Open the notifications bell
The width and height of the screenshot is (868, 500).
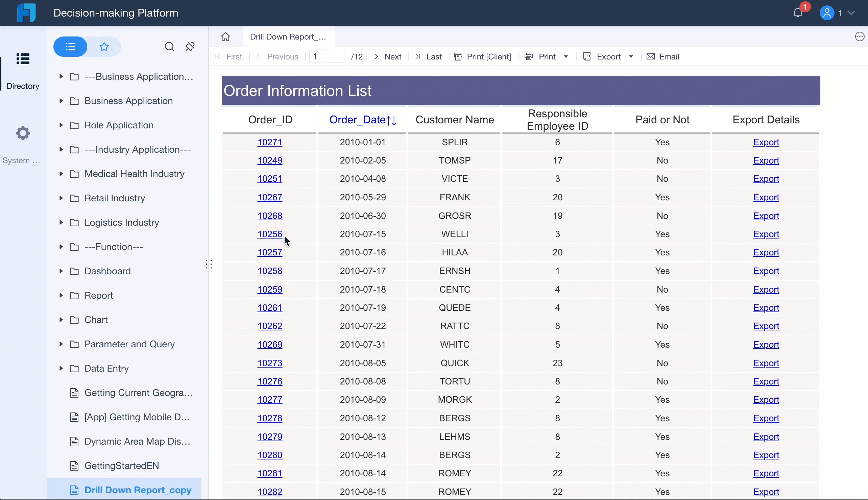798,13
